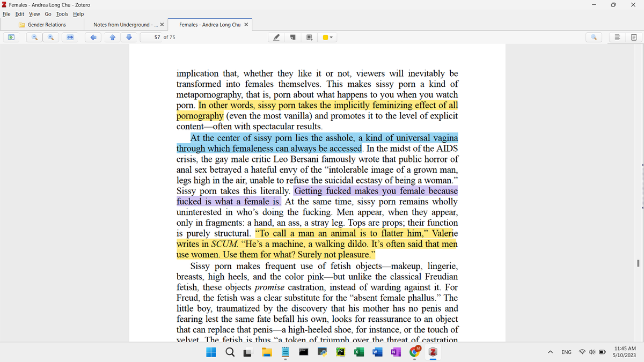Show hidden system tray icons
Viewport: 644px width, 362px height.
550,352
